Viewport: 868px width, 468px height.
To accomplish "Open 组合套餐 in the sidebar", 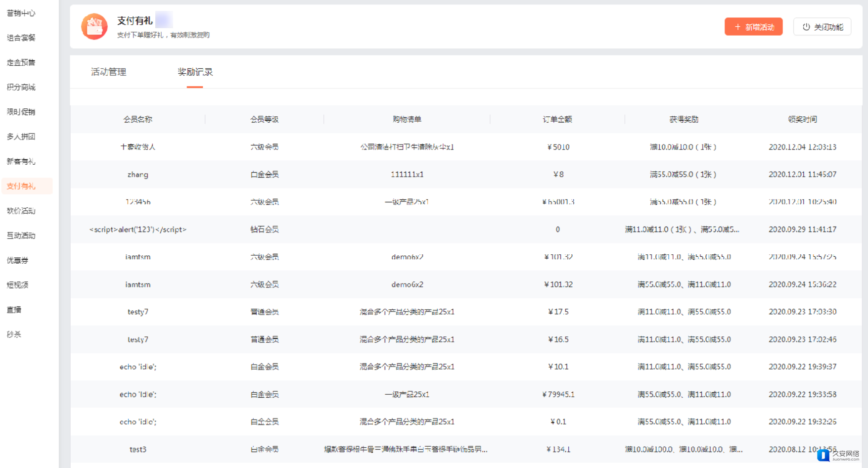I will (21, 38).
